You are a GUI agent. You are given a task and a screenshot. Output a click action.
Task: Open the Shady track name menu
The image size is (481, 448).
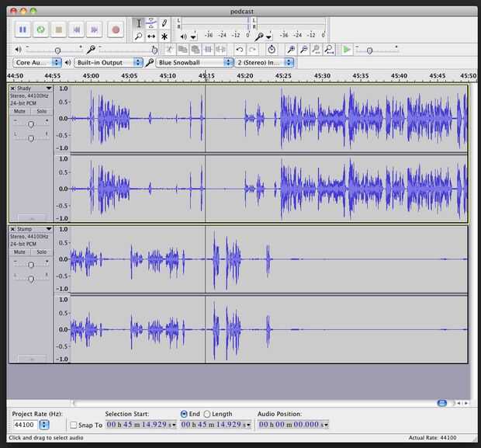click(48, 89)
